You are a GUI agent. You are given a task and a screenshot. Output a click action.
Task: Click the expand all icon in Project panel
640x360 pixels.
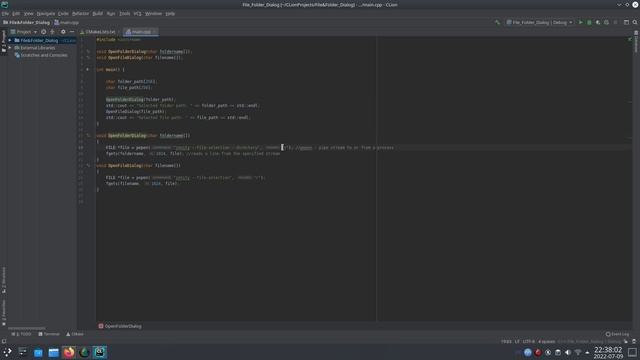(53, 32)
